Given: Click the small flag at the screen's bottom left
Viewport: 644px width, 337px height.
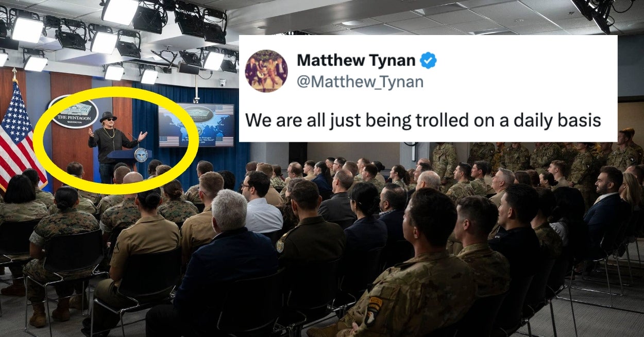Looking at the screenshot, I should [169, 140].
